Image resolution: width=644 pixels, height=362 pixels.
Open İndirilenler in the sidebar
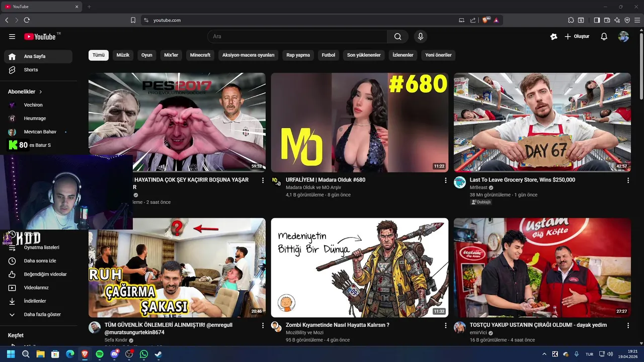[x=38, y=301]
